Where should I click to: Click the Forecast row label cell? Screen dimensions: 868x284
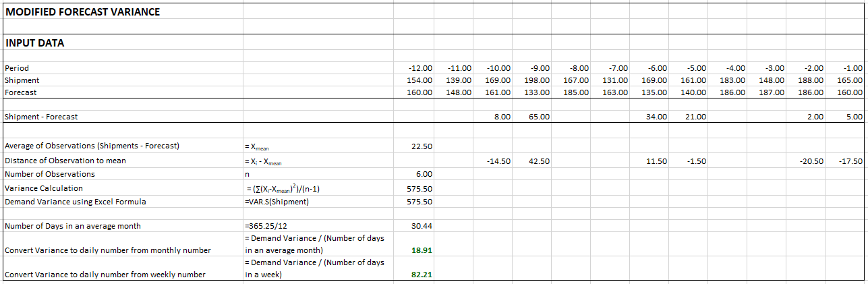click(121, 92)
